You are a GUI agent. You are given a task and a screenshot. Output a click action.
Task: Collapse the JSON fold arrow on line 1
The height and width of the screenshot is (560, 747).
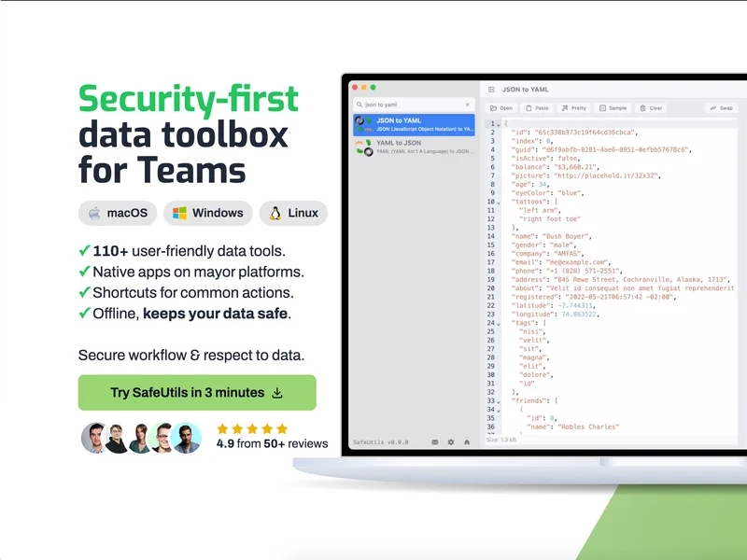point(499,124)
